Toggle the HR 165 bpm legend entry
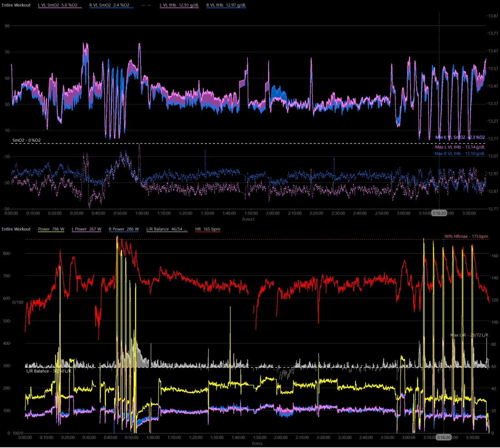The height and width of the screenshot is (448, 500). [x=206, y=229]
